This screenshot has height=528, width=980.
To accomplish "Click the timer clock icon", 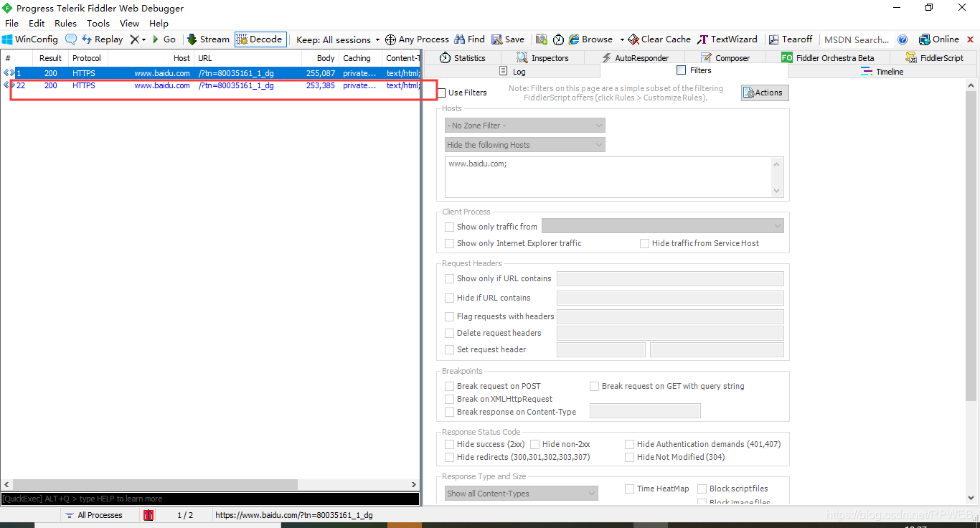I will coord(558,39).
